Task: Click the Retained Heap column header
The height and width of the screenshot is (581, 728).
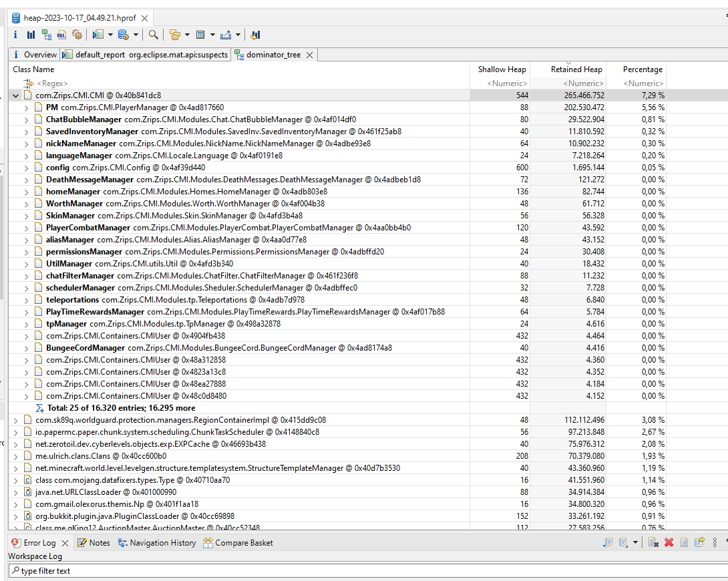Action: pos(576,69)
